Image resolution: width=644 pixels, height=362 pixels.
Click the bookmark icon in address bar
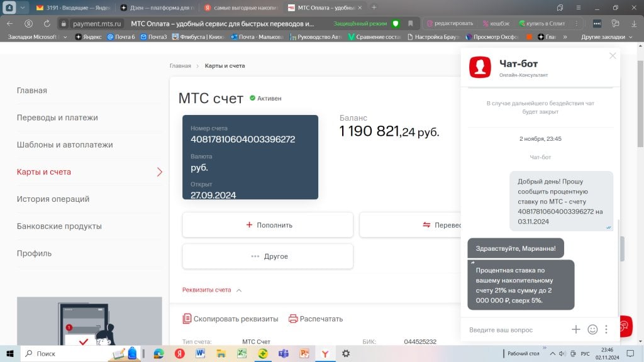pyautogui.click(x=410, y=23)
